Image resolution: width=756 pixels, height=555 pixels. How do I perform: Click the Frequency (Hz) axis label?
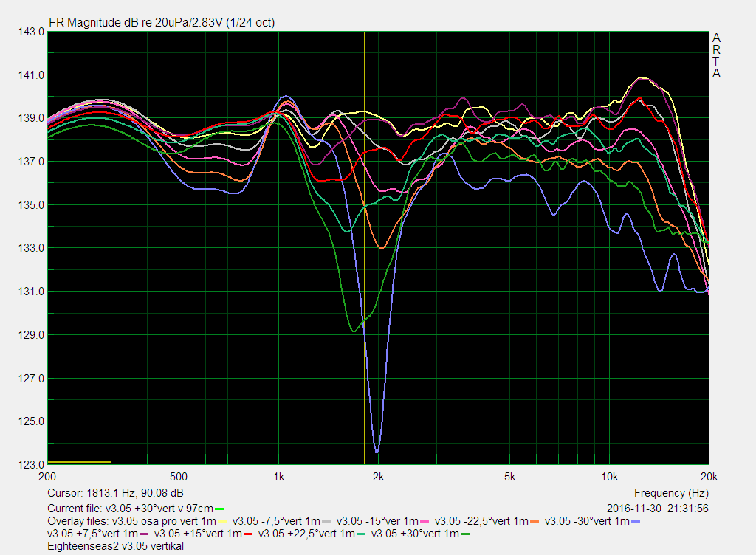[671, 493]
